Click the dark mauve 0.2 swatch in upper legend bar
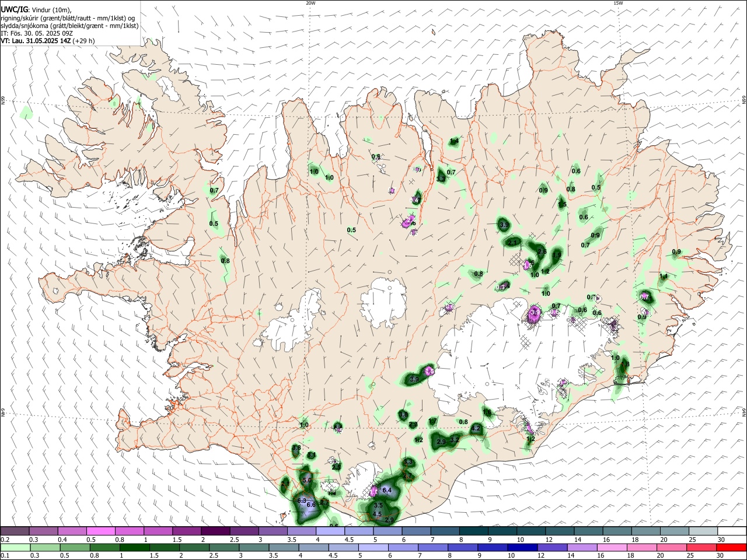The height and width of the screenshot is (560, 747). (15, 531)
